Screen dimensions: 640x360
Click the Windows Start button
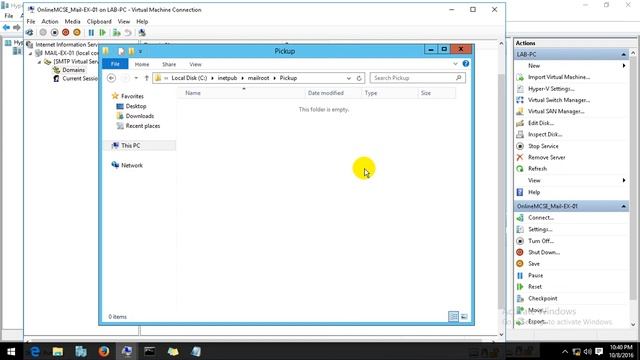[11, 351]
